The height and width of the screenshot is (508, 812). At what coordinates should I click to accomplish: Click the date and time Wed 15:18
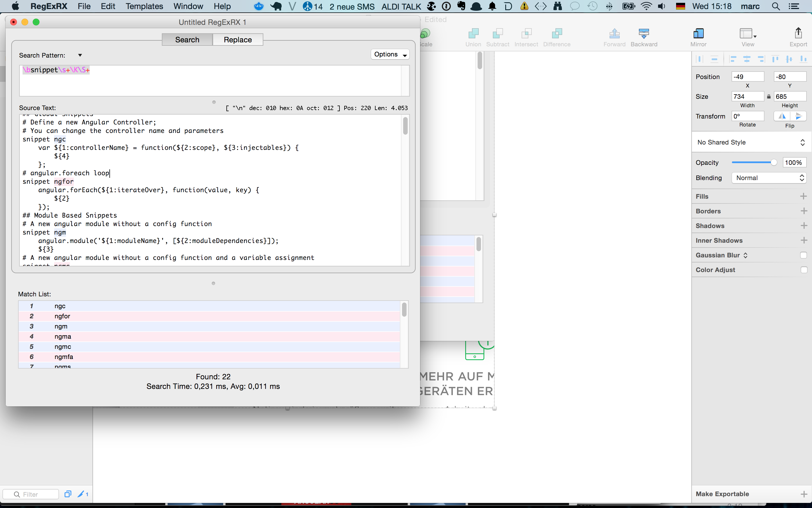click(712, 6)
